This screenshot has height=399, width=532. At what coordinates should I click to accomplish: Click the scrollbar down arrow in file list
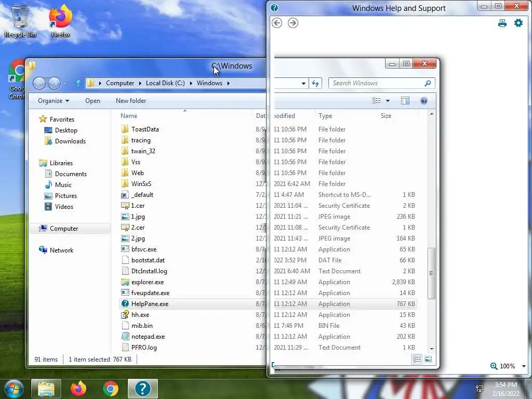432,349
